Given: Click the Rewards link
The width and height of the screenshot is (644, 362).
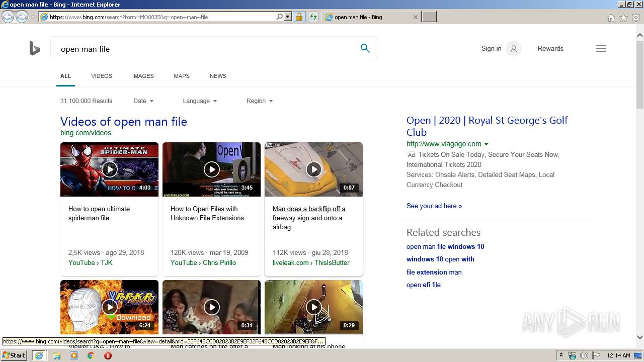Looking at the screenshot, I should [x=550, y=49].
